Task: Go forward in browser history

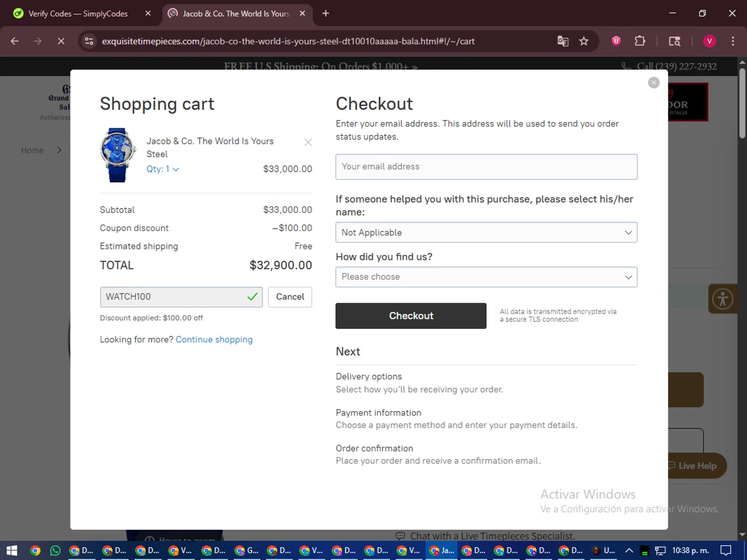Action: (x=38, y=41)
